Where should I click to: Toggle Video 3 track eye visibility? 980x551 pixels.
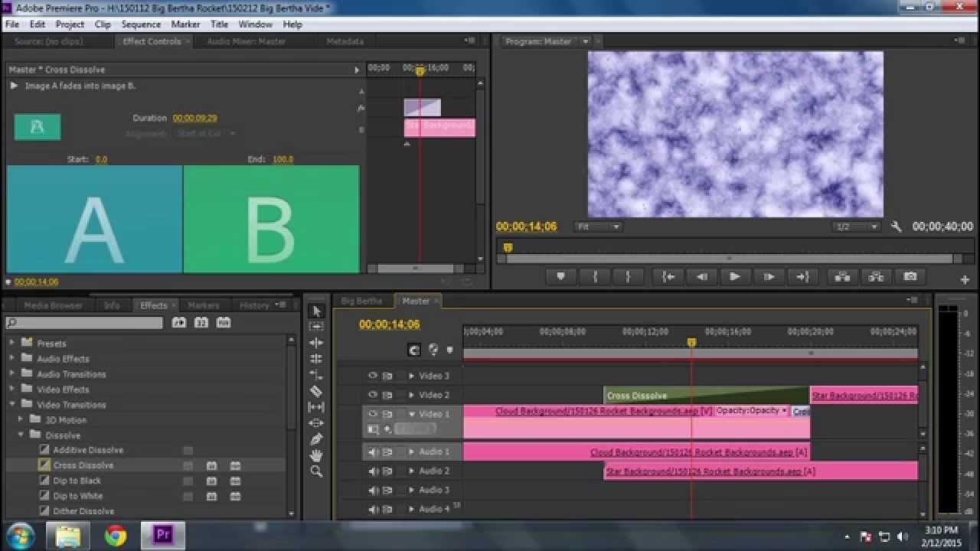pos(373,376)
